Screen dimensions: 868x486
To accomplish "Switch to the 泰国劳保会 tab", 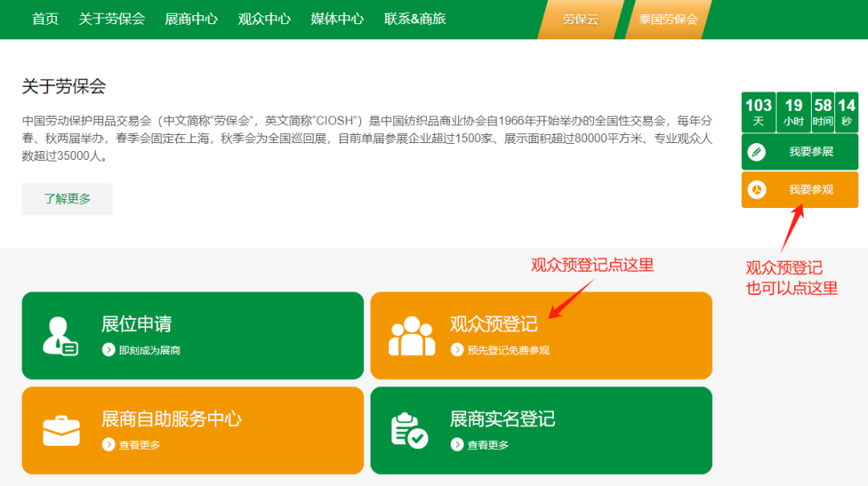I will 668,19.
